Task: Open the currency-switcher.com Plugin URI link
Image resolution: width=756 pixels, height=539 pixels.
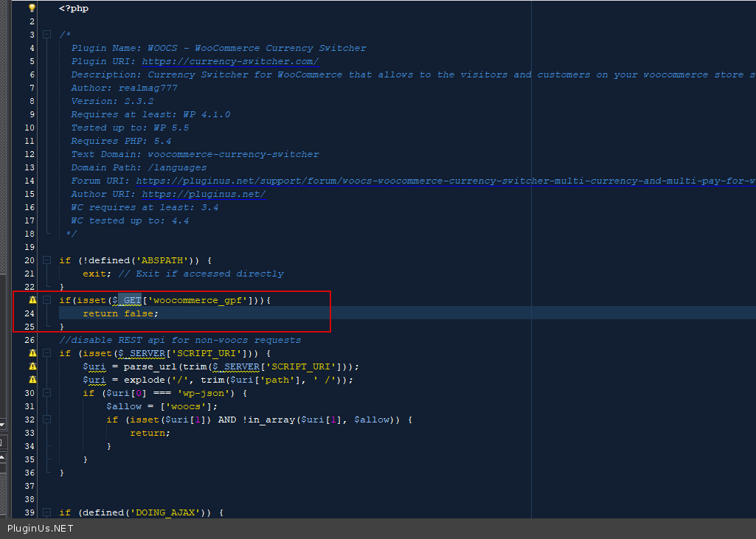Action: point(229,61)
